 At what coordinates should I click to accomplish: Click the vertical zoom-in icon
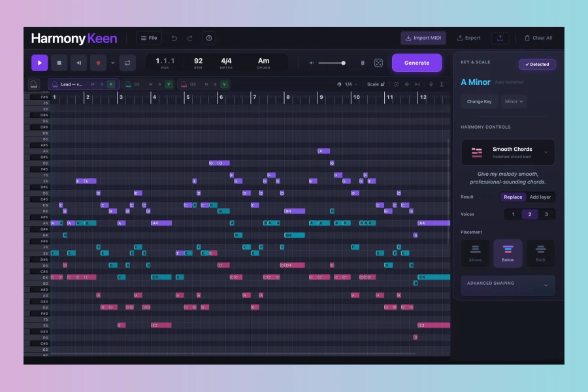coord(431,84)
